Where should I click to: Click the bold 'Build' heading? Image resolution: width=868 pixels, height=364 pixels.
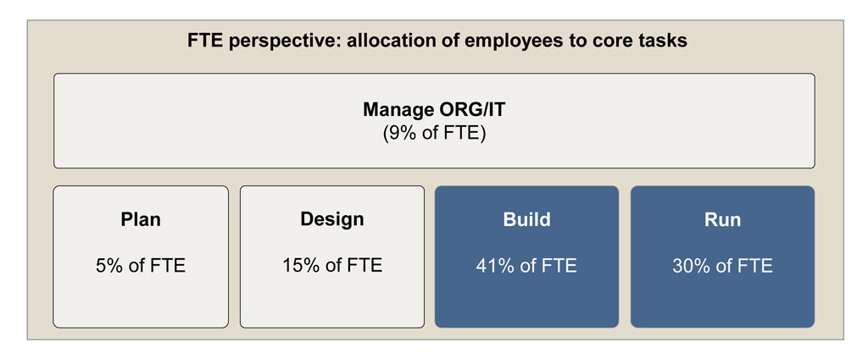pyautogui.click(x=526, y=219)
